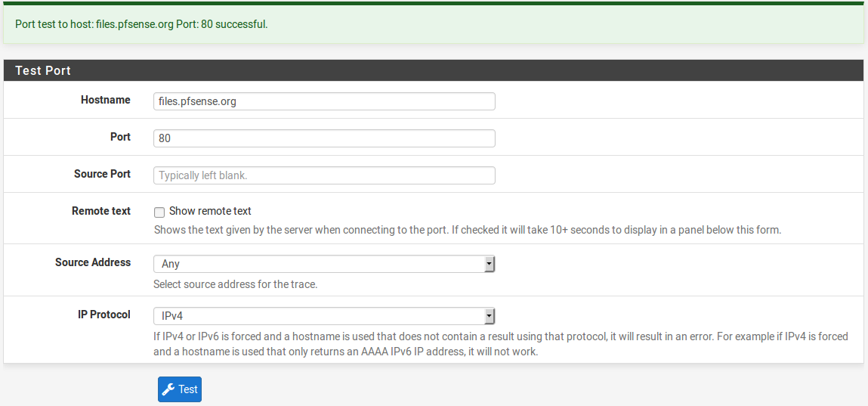The image size is (868, 406).
Task: Click the IP Protocol label
Action: (x=104, y=315)
